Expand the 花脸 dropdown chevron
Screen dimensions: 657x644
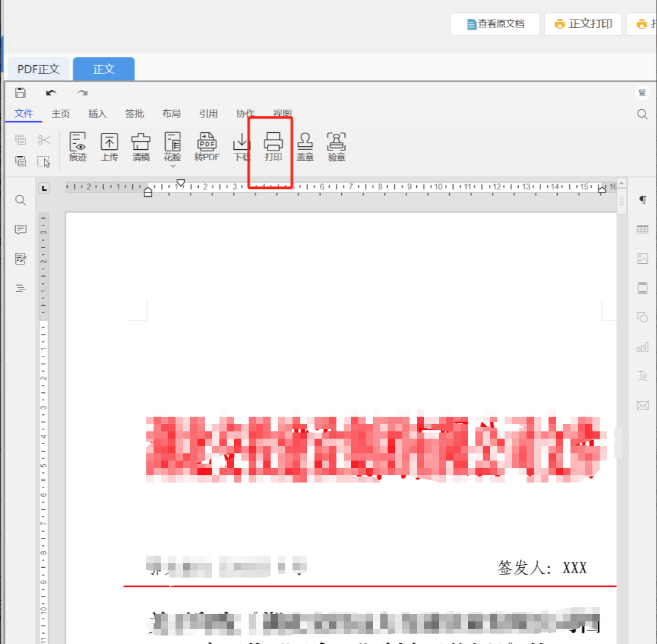pyautogui.click(x=172, y=165)
